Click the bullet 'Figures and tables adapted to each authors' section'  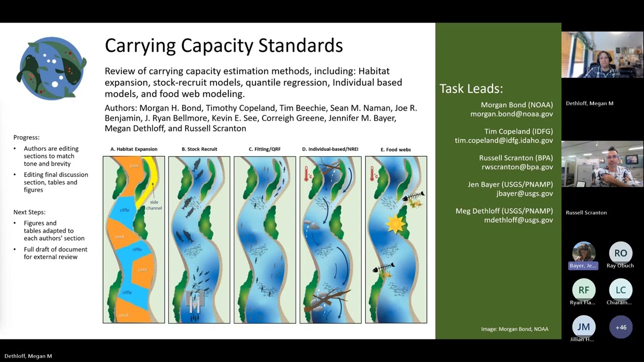pos(54,231)
